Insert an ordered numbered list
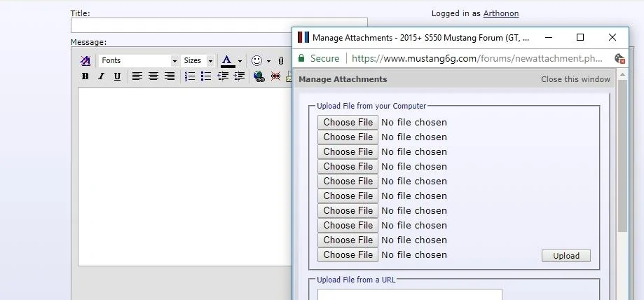 tap(190, 76)
